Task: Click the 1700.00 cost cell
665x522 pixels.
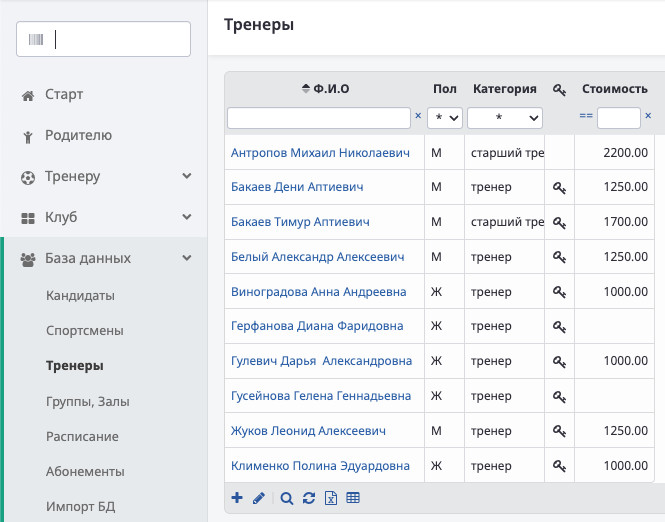Action: 615,222
